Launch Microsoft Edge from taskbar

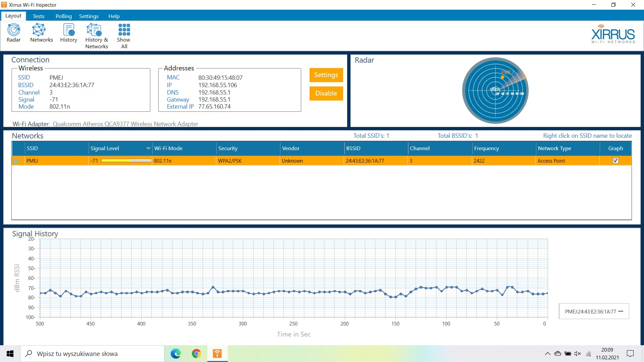coord(175,354)
